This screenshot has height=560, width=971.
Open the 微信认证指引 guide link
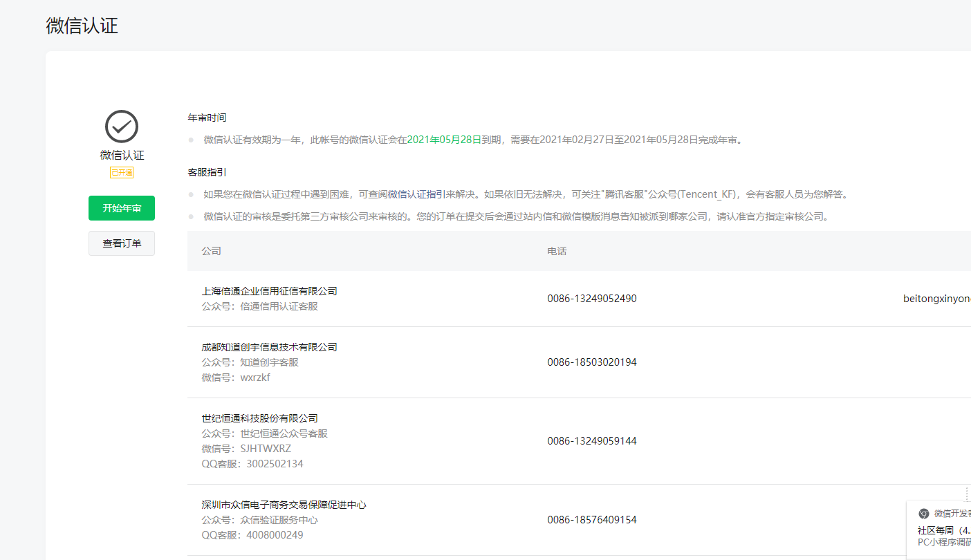[x=416, y=194]
